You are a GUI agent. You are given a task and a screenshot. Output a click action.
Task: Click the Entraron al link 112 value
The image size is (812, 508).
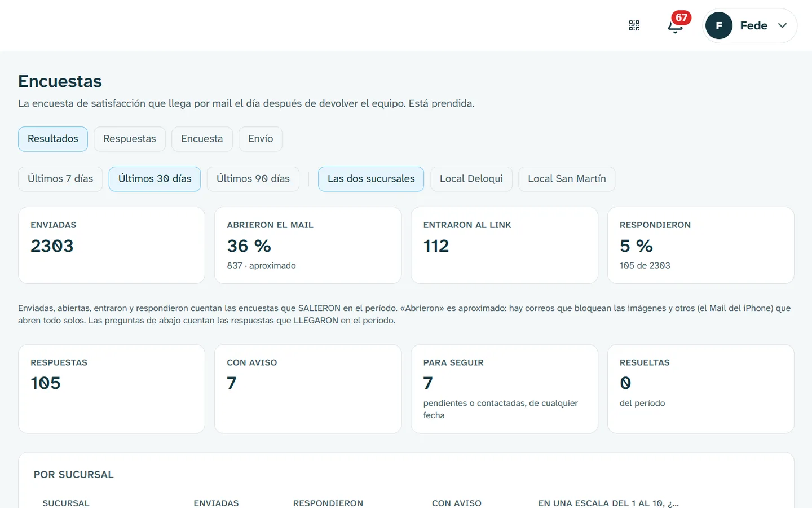pyautogui.click(x=436, y=246)
